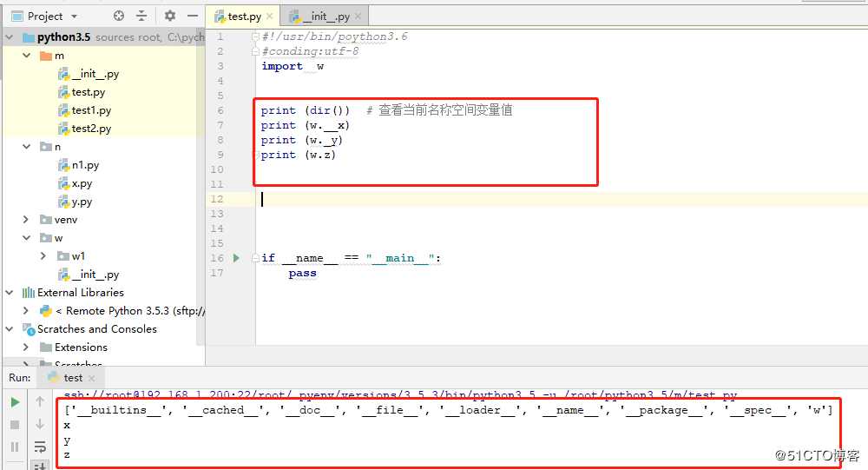868x470 pixels.
Task: Place cursor on editor line 12
Action: (x=562, y=199)
